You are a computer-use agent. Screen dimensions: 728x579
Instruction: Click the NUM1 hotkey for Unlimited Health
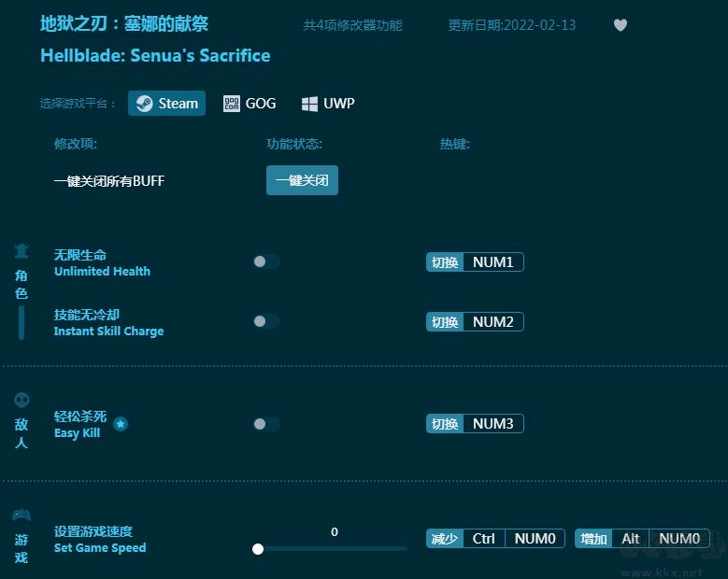492,262
